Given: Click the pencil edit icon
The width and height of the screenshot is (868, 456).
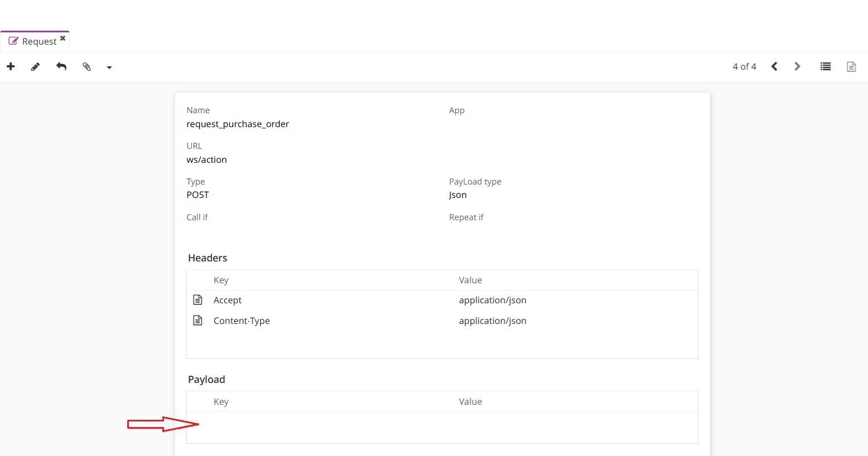Looking at the screenshot, I should click(x=35, y=67).
